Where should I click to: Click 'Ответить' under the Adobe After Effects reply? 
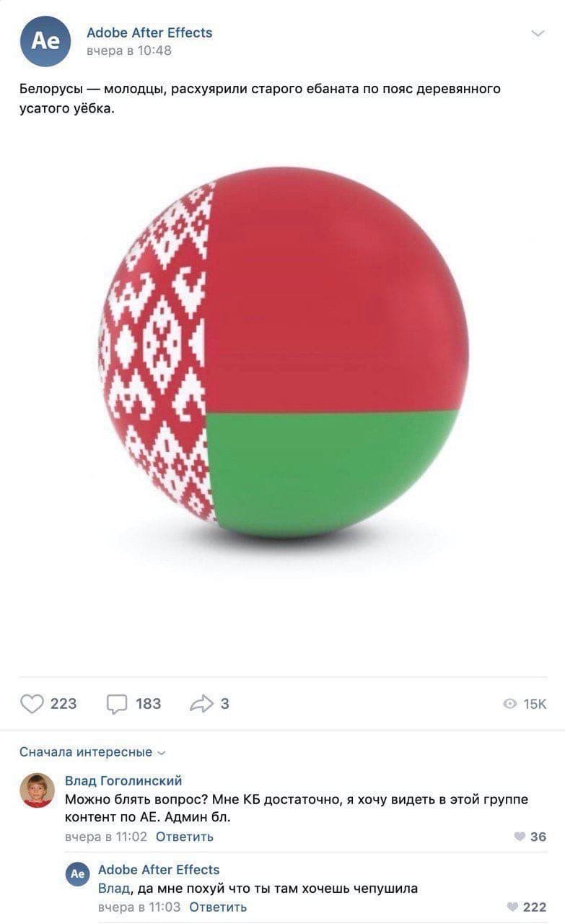[218, 907]
